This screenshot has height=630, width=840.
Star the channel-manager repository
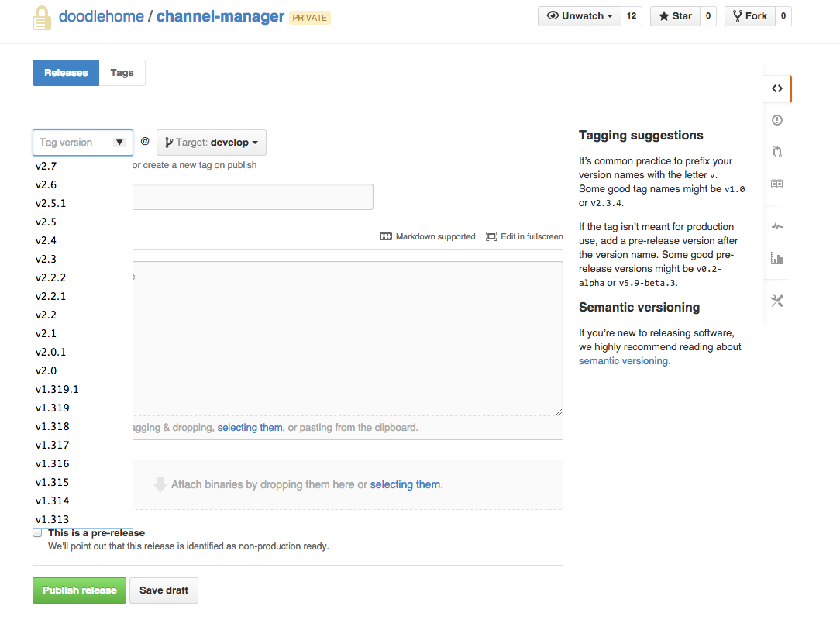tap(675, 16)
